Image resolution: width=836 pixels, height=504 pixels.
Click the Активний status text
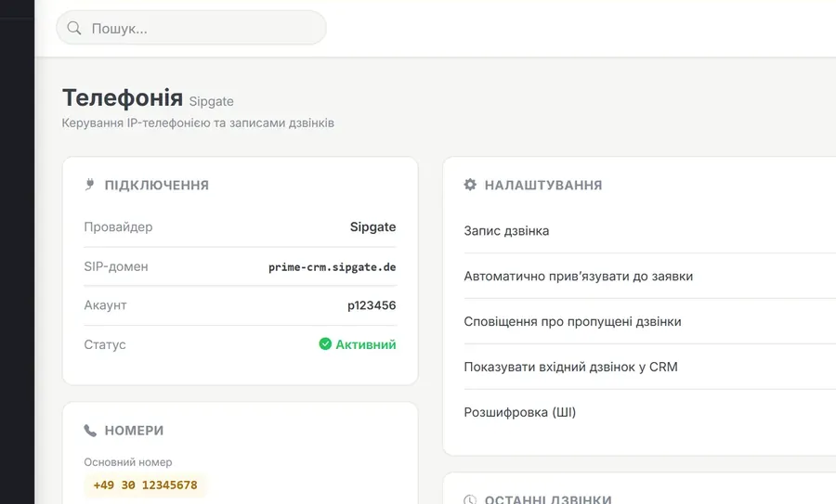[366, 344]
